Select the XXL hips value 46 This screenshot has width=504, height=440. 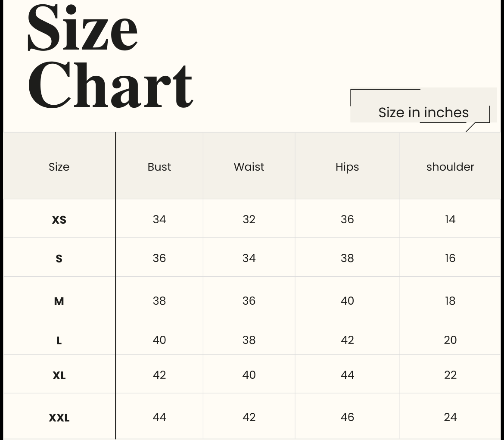pos(347,417)
